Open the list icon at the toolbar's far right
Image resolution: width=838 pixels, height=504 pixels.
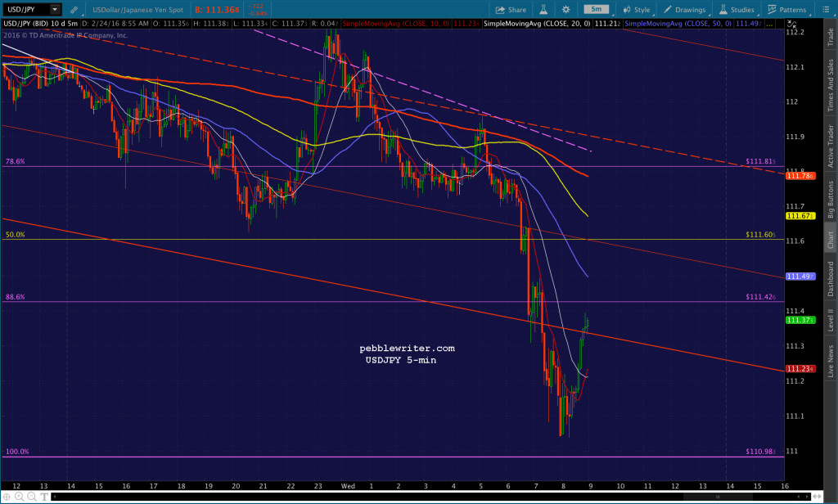pos(826,9)
